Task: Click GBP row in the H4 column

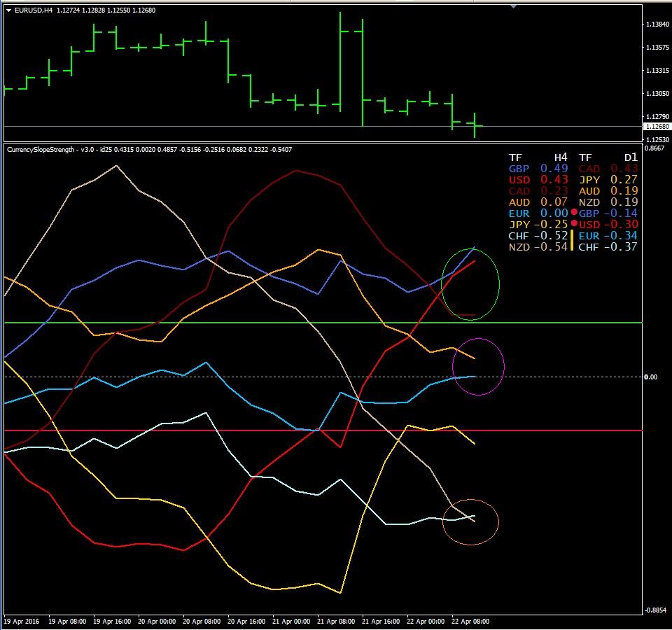Action: coord(538,169)
